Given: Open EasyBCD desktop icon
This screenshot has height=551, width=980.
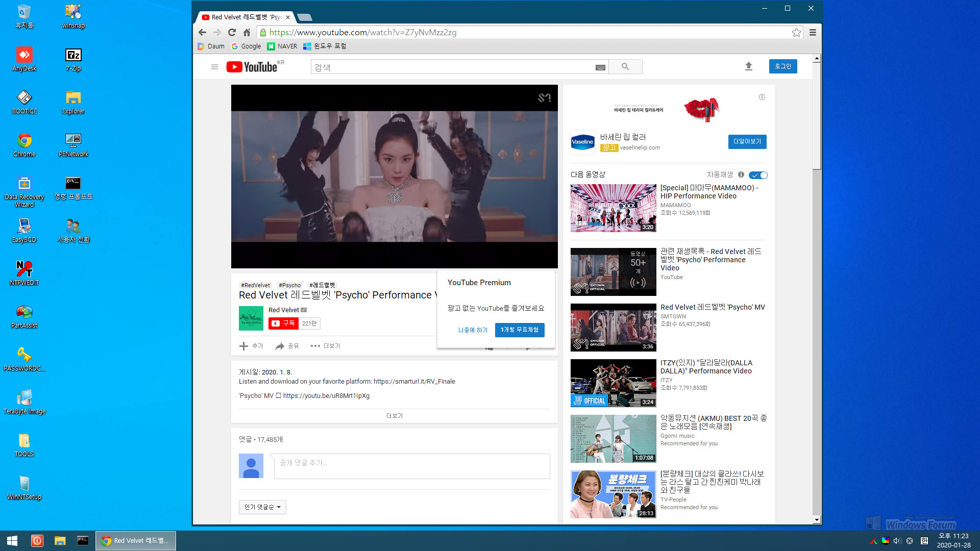Looking at the screenshot, I should pos(24,231).
